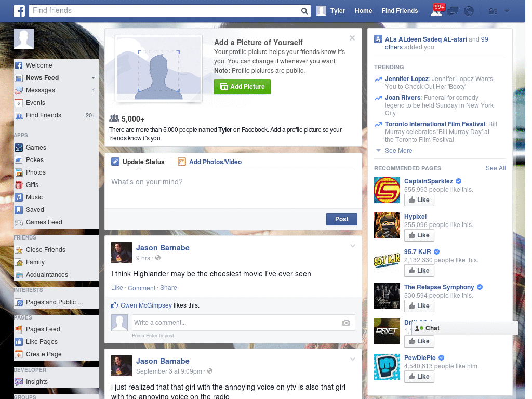Click Acquaintances list icon

point(19,275)
